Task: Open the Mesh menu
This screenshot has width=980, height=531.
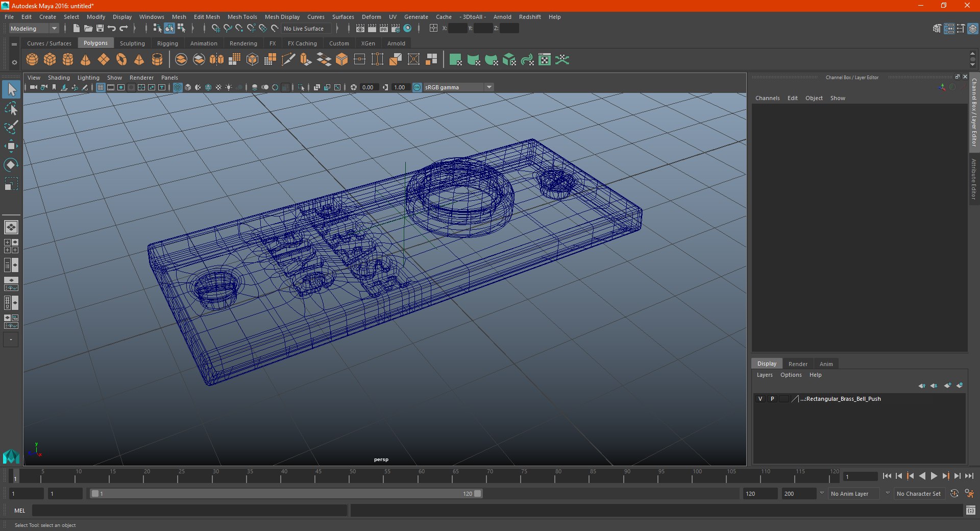Action: [x=179, y=17]
